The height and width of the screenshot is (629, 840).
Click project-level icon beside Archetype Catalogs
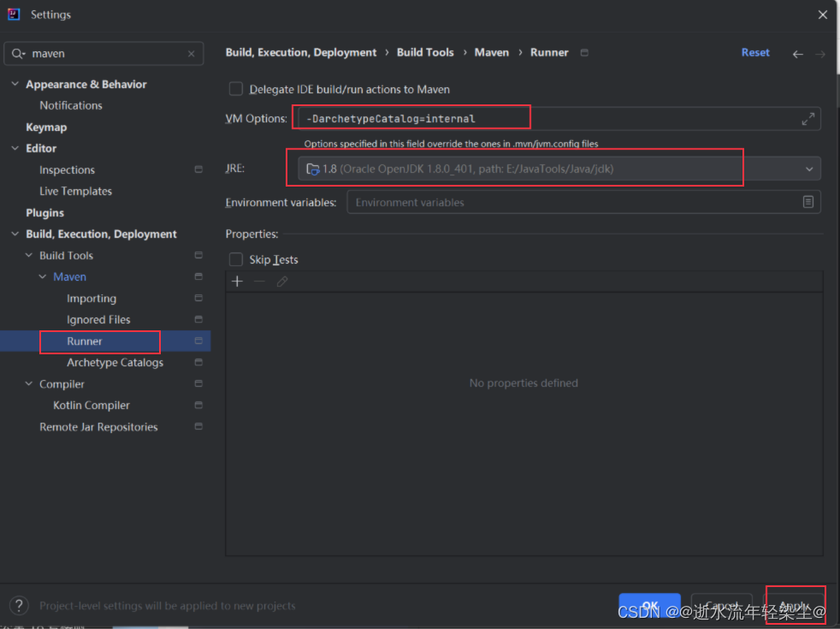point(198,362)
